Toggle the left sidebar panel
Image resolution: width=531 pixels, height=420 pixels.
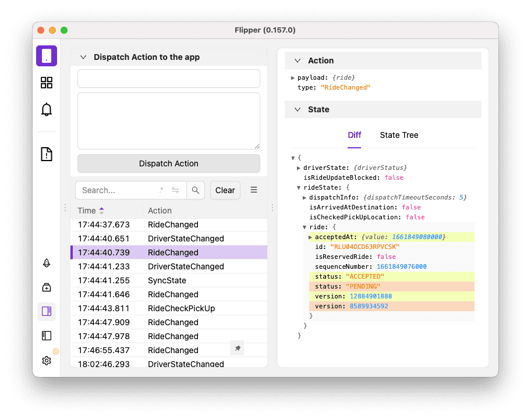[x=47, y=336]
